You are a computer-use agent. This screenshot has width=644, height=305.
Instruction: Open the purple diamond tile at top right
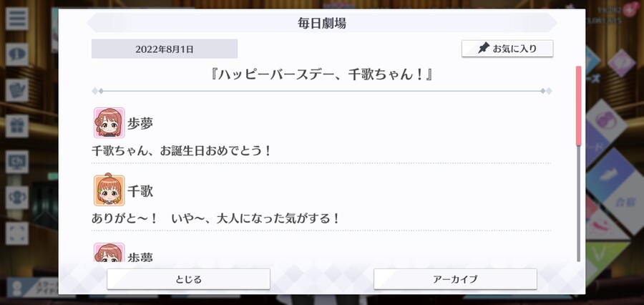point(622,63)
